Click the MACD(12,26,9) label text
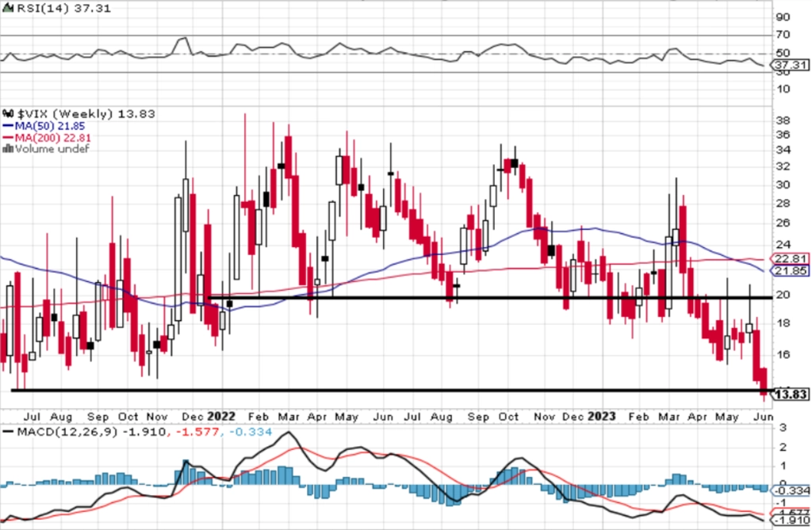 [68, 432]
